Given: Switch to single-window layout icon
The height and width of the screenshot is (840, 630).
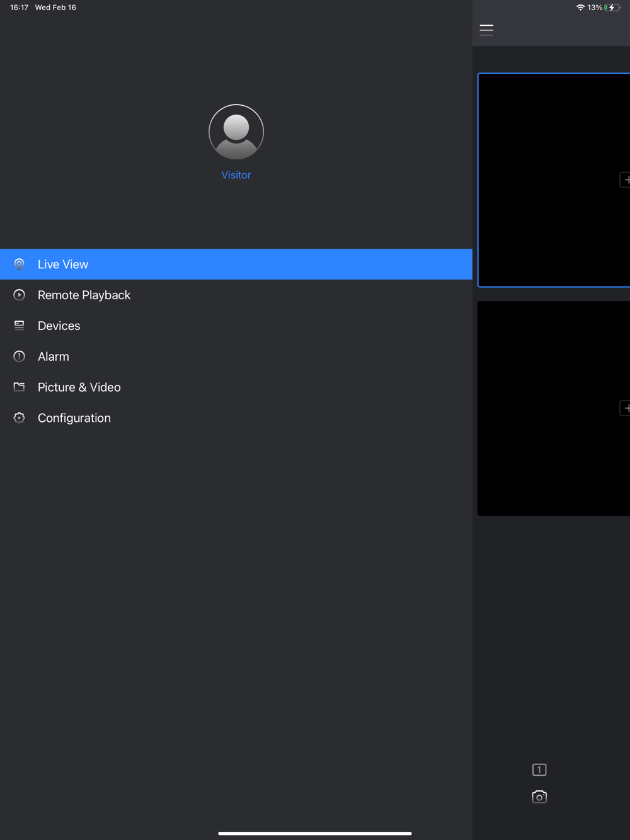Looking at the screenshot, I should click(539, 769).
